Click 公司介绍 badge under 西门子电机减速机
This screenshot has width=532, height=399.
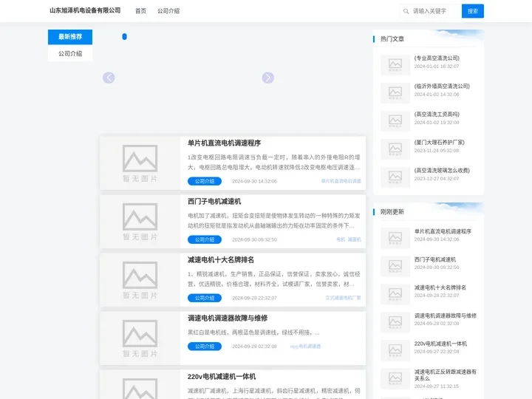[x=205, y=239]
